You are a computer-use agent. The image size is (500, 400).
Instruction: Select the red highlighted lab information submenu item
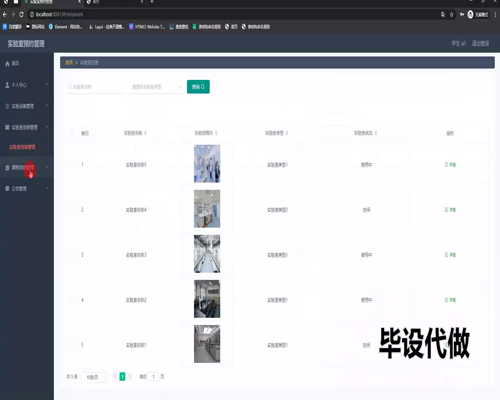(22, 147)
